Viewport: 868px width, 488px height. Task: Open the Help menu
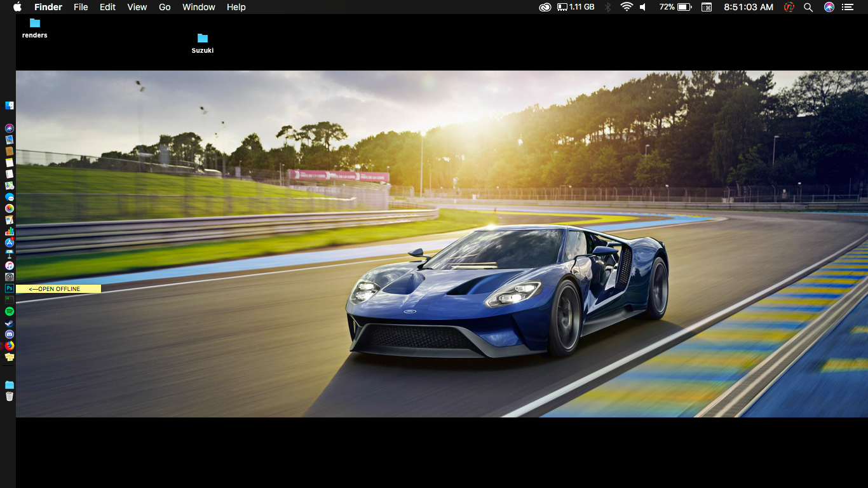point(236,7)
